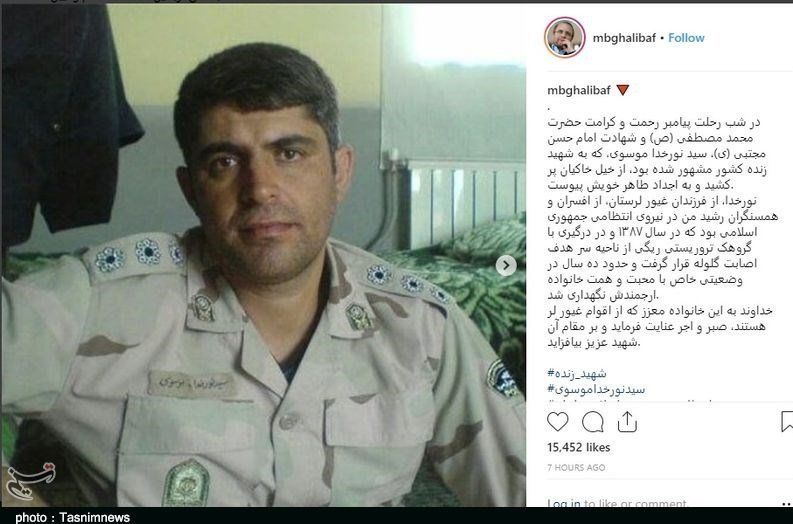Click the red triangle emoji in caption
The width and height of the screenshot is (793, 524).
tap(623, 91)
